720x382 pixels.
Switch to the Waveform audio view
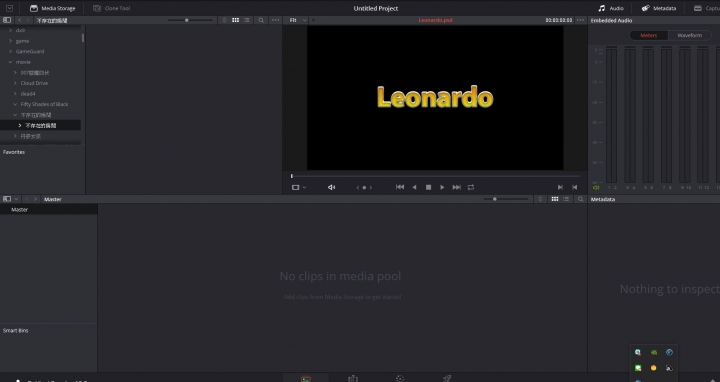[x=690, y=35]
